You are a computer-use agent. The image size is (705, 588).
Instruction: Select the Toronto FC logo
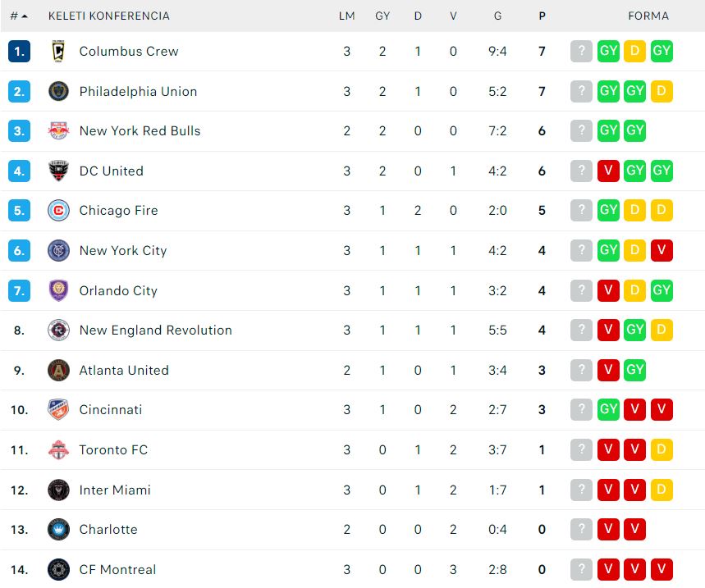click(x=58, y=449)
